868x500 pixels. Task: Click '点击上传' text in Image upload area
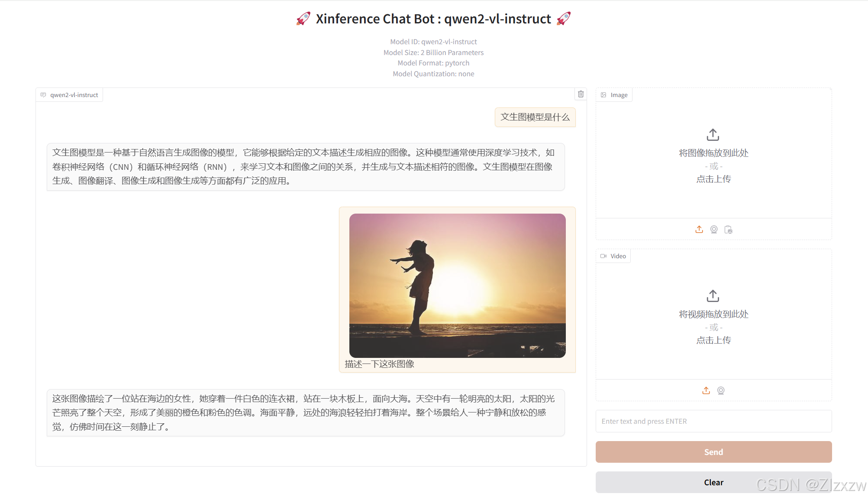[713, 179]
